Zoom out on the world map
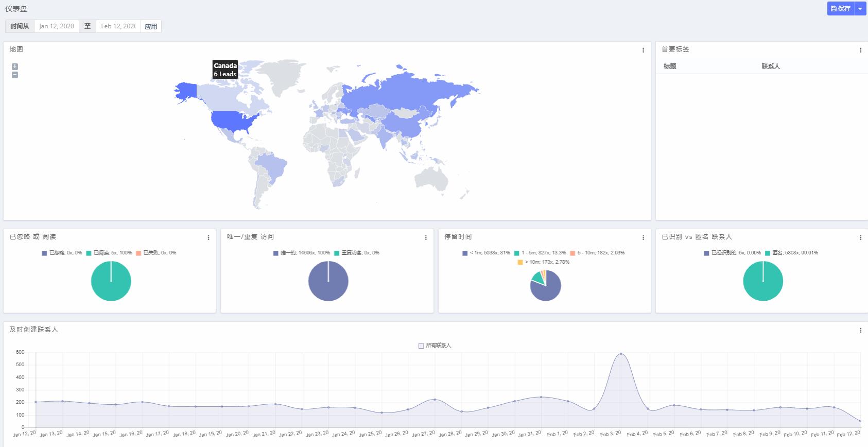The height and width of the screenshot is (447, 868). pos(15,75)
